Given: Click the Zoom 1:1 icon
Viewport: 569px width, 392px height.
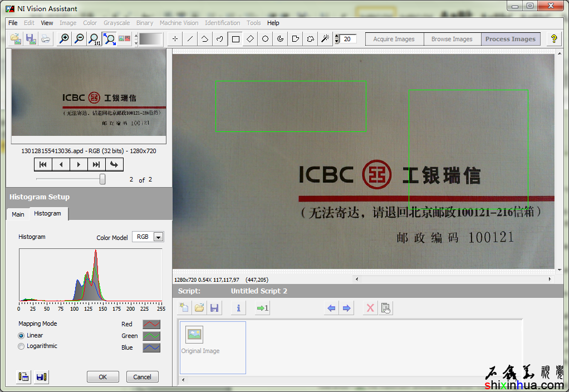Looking at the screenshot, I should 94,39.
